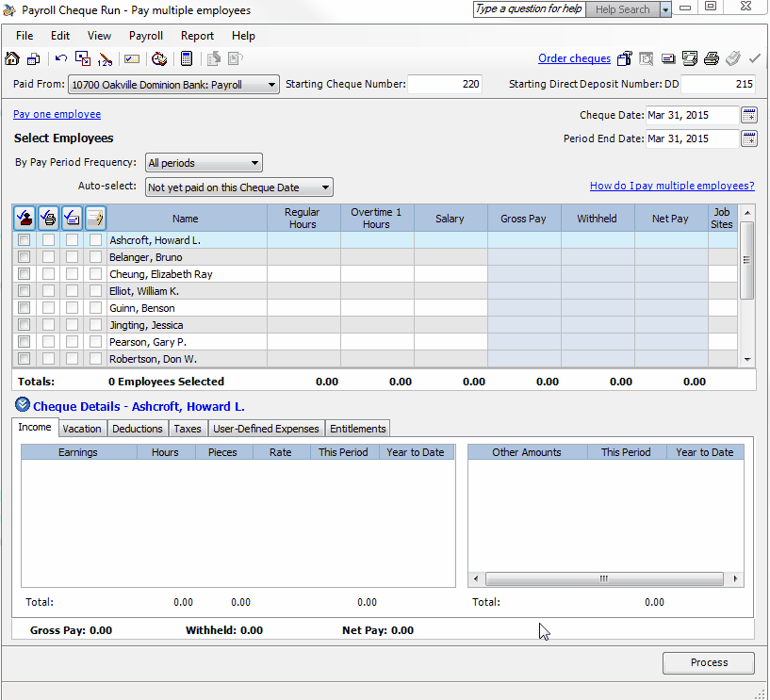The width and height of the screenshot is (770, 700).
Task: Click the select-all post column header icon
Action: point(25,219)
